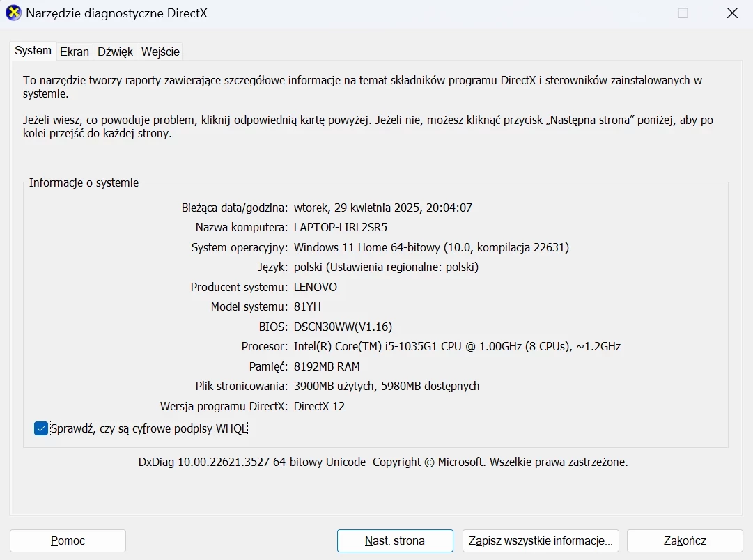Switch to the Ekran tab
Image resolution: width=753 pixels, height=560 pixels.
tap(75, 52)
